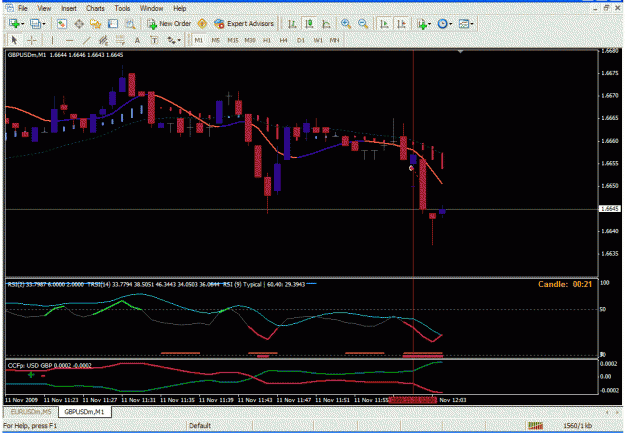Click the New Order button
Image resolution: width=625 pixels, height=433 pixels.
(169, 24)
